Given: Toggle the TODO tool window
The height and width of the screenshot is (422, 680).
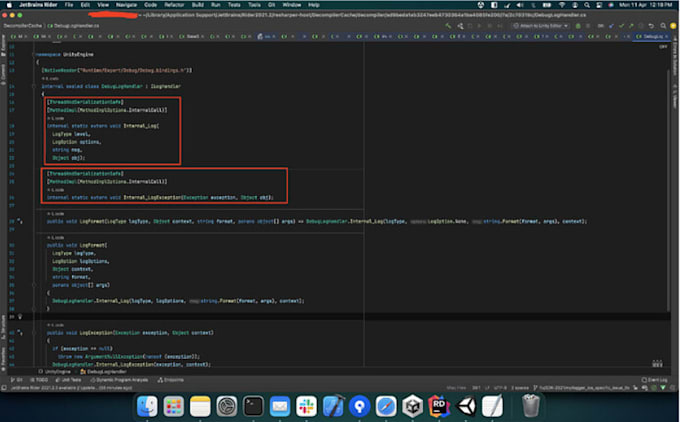Looking at the screenshot, I should [x=42, y=380].
